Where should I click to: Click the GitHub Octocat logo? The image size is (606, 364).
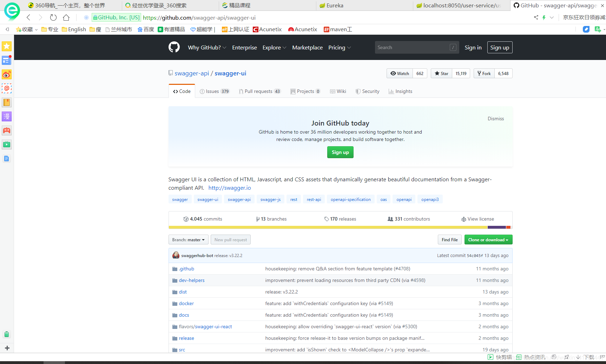point(174,47)
